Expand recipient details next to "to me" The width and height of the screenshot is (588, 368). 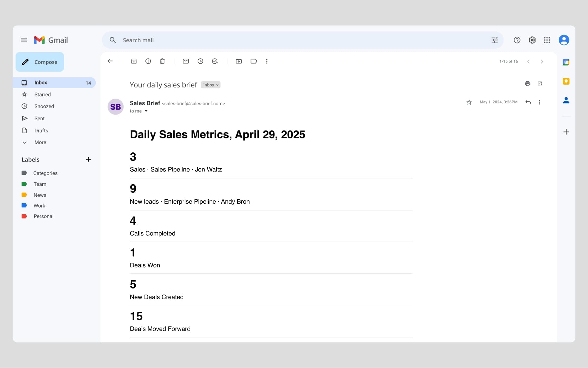coord(146,111)
